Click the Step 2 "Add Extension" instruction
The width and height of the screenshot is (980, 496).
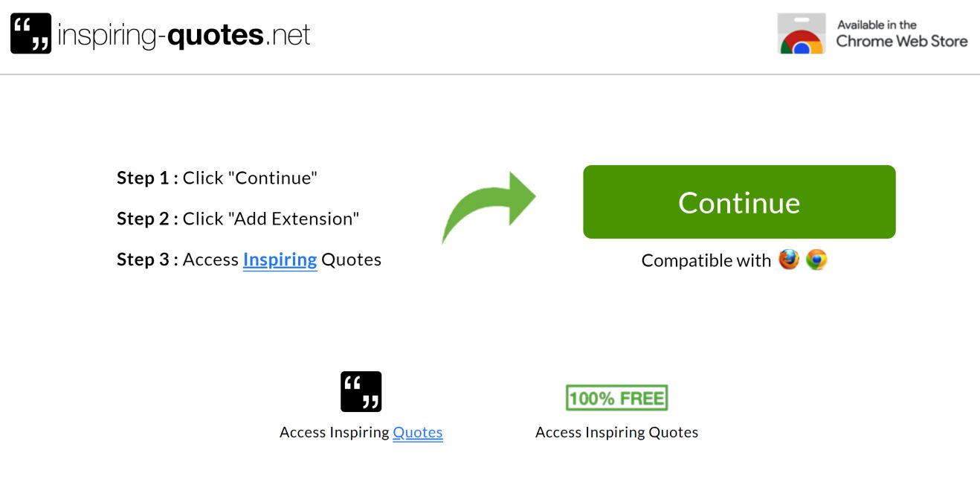(271, 219)
